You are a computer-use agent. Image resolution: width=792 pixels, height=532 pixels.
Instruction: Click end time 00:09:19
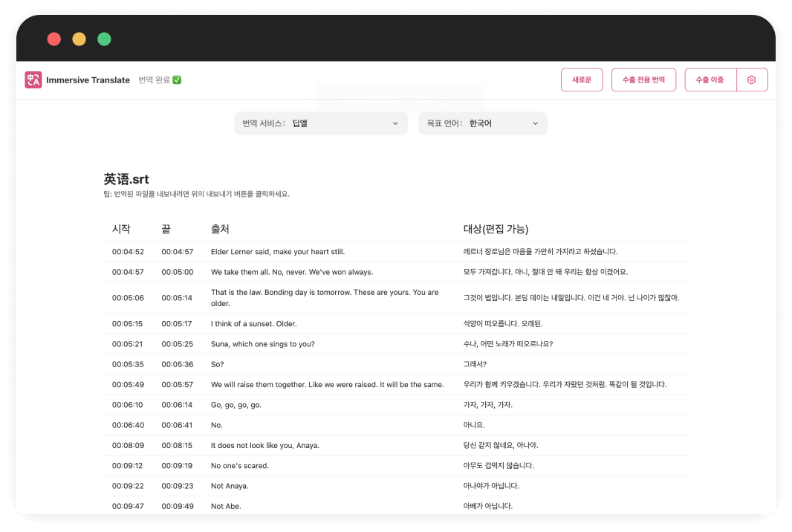coord(177,465)
